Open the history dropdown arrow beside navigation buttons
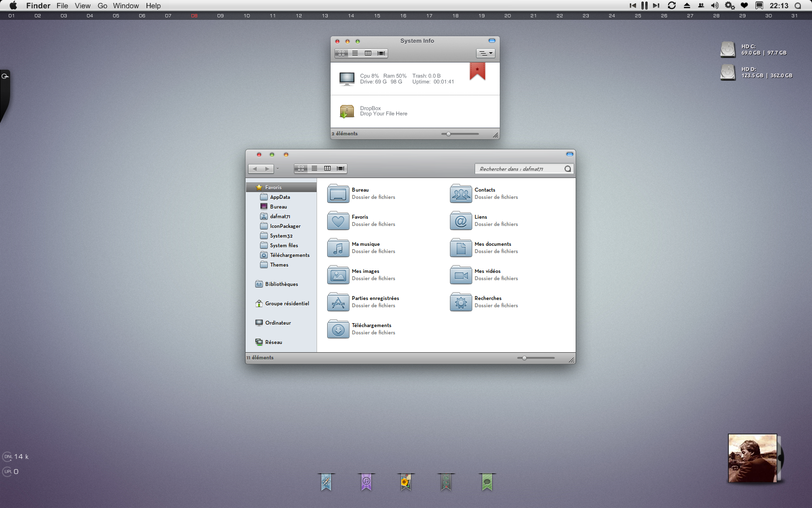Screen dimensions: 812x508 click(x=277, y=168)
